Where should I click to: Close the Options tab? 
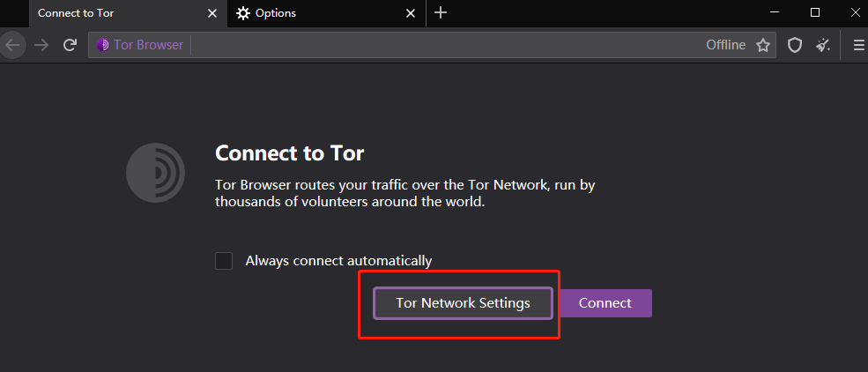coord(411,13)
